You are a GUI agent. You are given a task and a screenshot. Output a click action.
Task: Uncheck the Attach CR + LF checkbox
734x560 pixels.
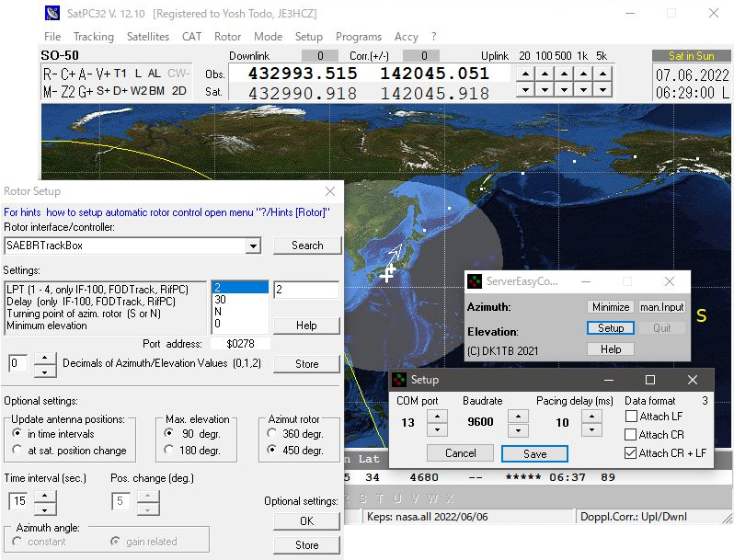click(631, 452)
